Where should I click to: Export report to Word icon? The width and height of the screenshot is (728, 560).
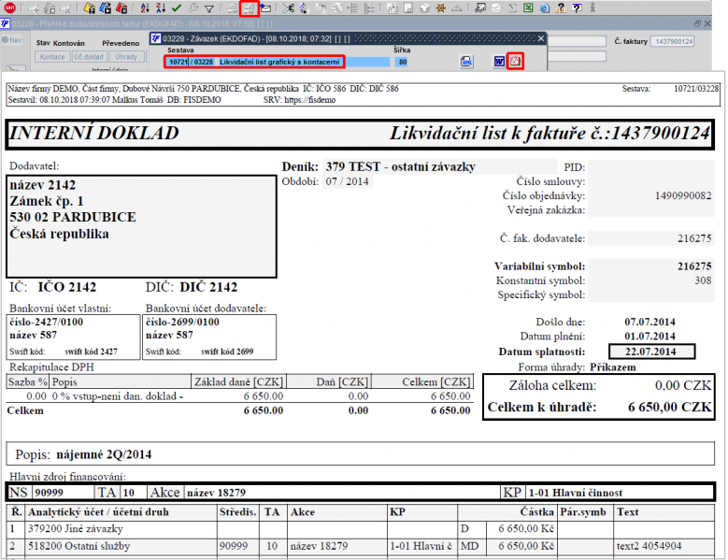[499, 62]
